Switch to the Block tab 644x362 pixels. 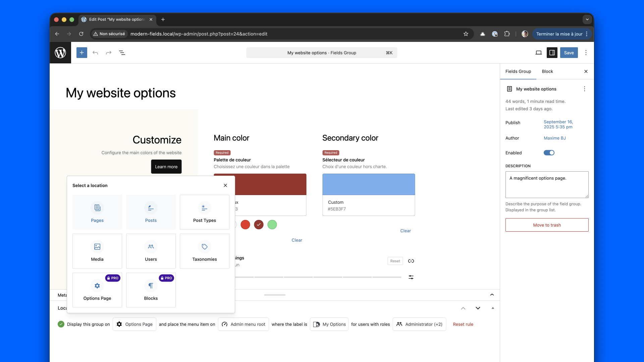547,71
